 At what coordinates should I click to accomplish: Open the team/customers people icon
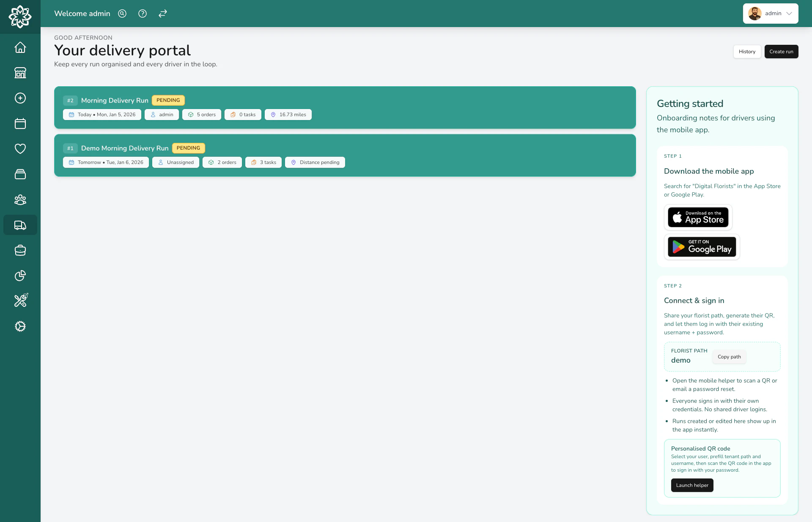20,200
